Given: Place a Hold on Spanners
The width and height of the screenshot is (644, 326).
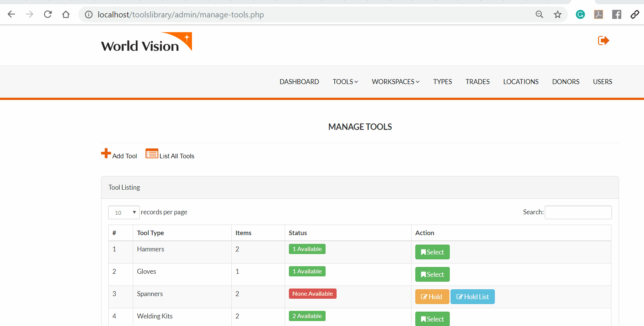Looking at the screenshot, I should pyautogui.click(x=432, y=297).
